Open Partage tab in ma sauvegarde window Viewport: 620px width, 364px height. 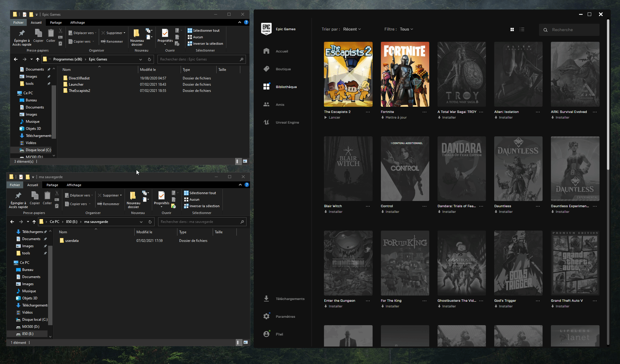coord(52,185)
